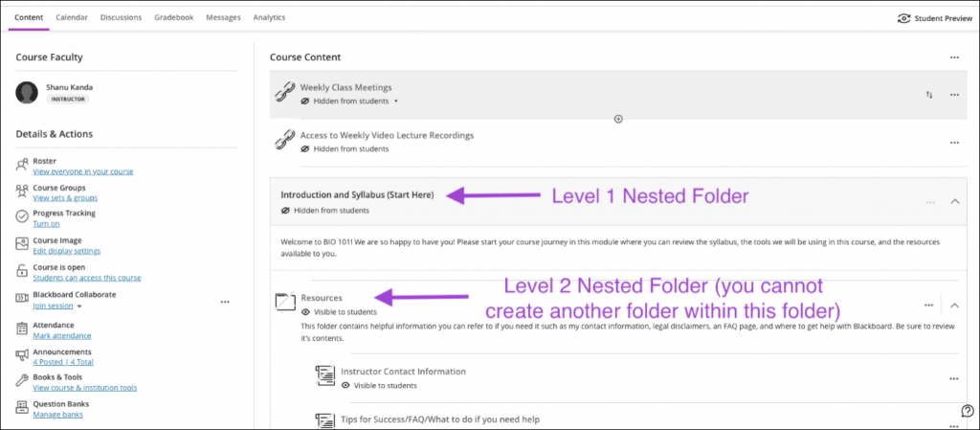Click the Progress Tracking checkmark icon
The image size is (980, 430).
(x=22, y=217)
